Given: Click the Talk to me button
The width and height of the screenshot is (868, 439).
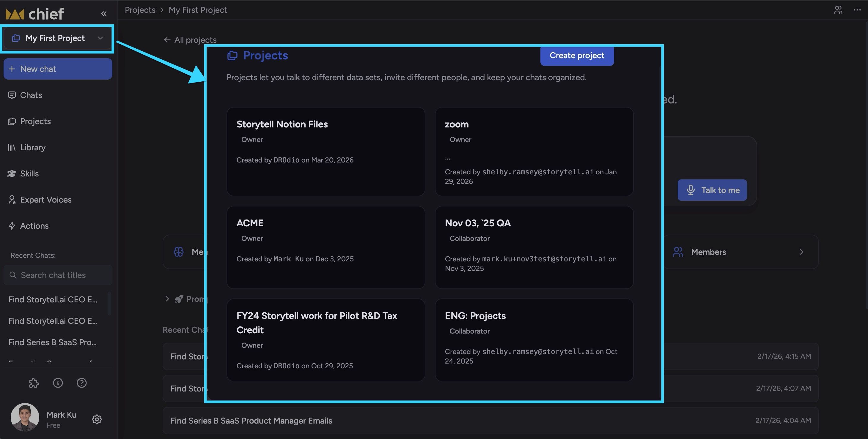Looking at the screenshot, I should [x=712, y=190].
